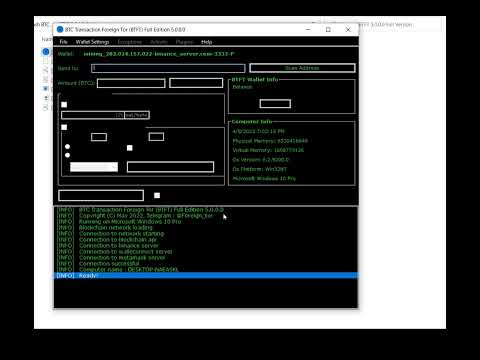Screen dimensions: 480x360
Task: Close the BTFT window
Action: click(348, 30)
